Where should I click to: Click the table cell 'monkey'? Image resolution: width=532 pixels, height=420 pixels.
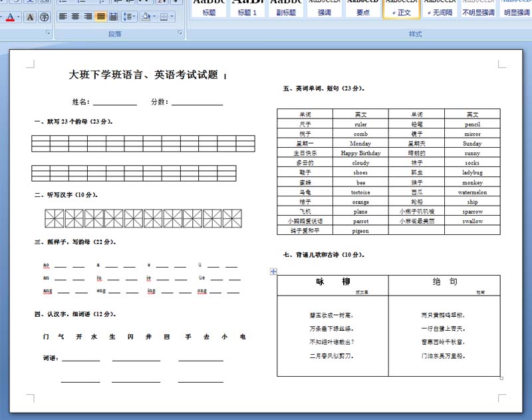(472, 182)
